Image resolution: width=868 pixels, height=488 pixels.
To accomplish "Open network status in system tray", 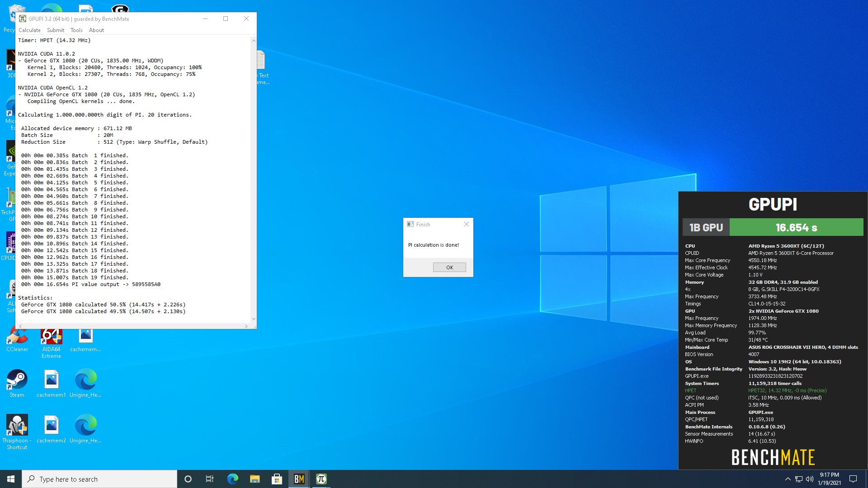I will [x=799, y=479].
